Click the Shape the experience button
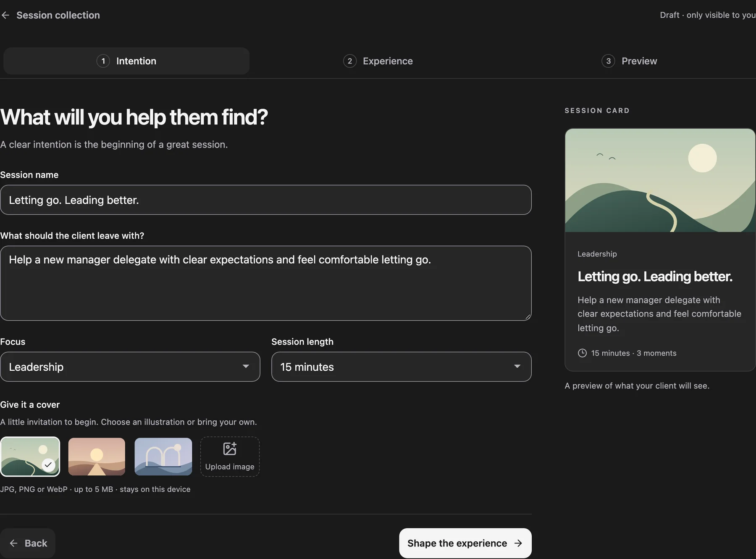The width and height of the screenshot is (756, 559). coord(465,543)
